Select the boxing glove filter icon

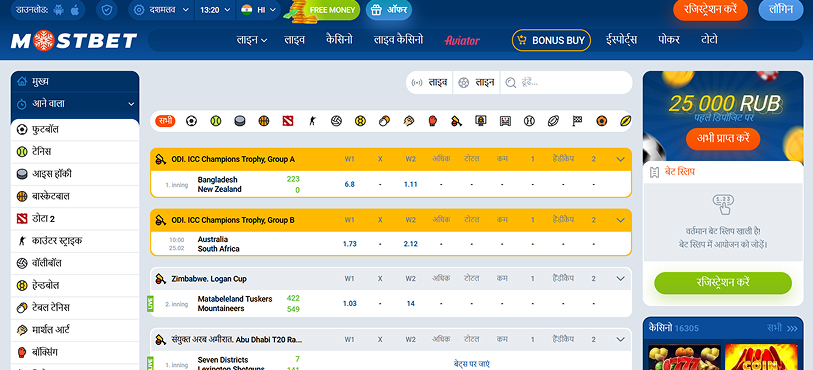point(432,121)
